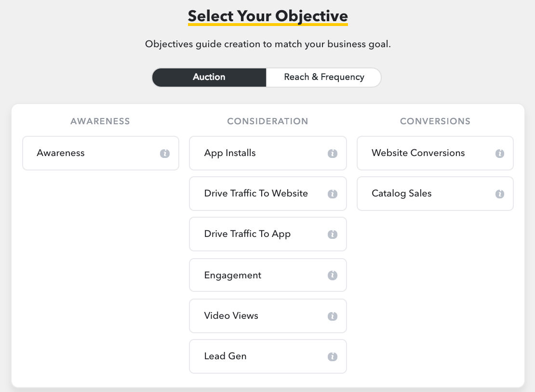The width and height of the screenshot is (535, 392).
Task: Open the Drive Traffic To App info icon
Action: [x=332, y=235]
